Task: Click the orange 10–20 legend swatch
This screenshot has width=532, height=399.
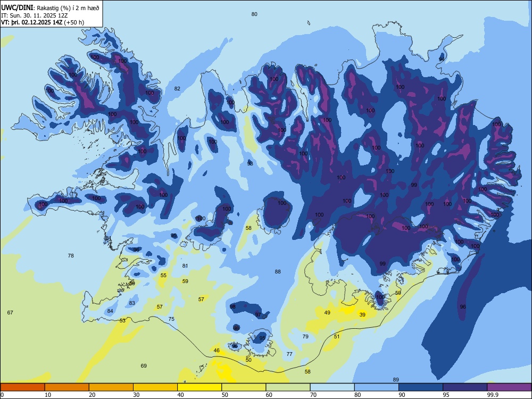Action: pos(67,387)
